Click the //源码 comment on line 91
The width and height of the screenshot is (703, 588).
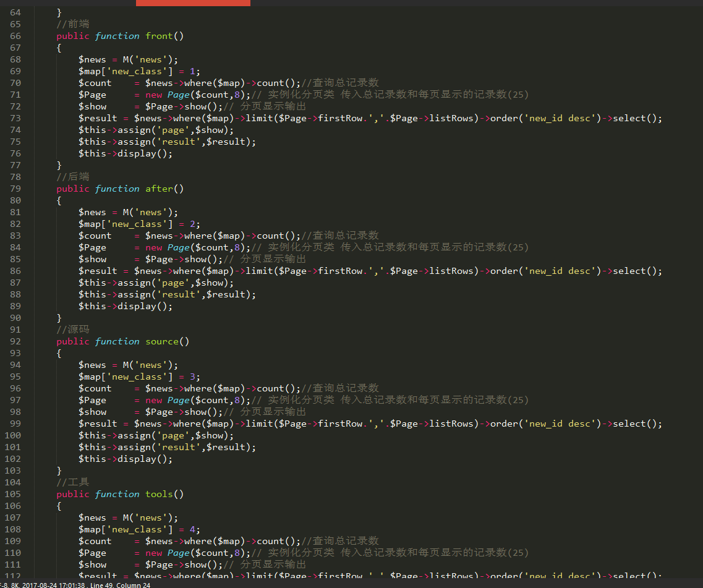coord(73,330)
